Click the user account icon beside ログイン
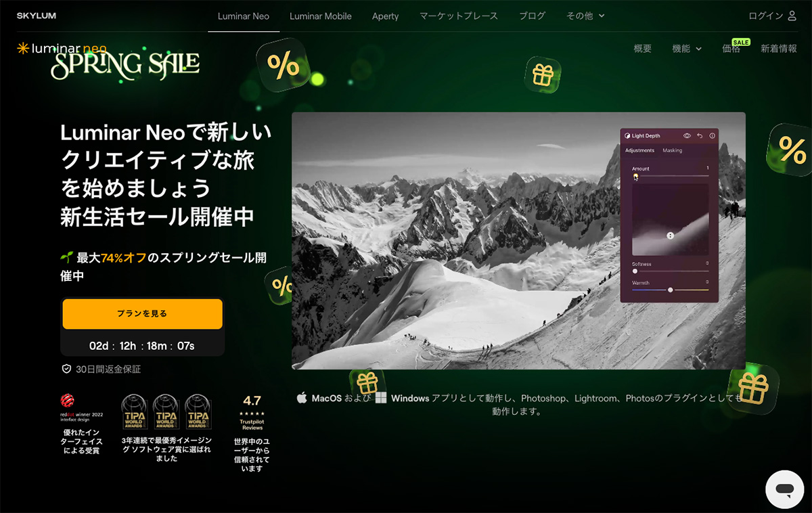This screenshot has height=513, width=812. click(792, 16)
